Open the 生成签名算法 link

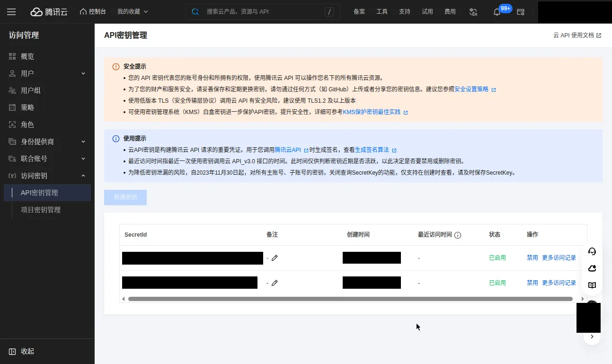point(375,150)
